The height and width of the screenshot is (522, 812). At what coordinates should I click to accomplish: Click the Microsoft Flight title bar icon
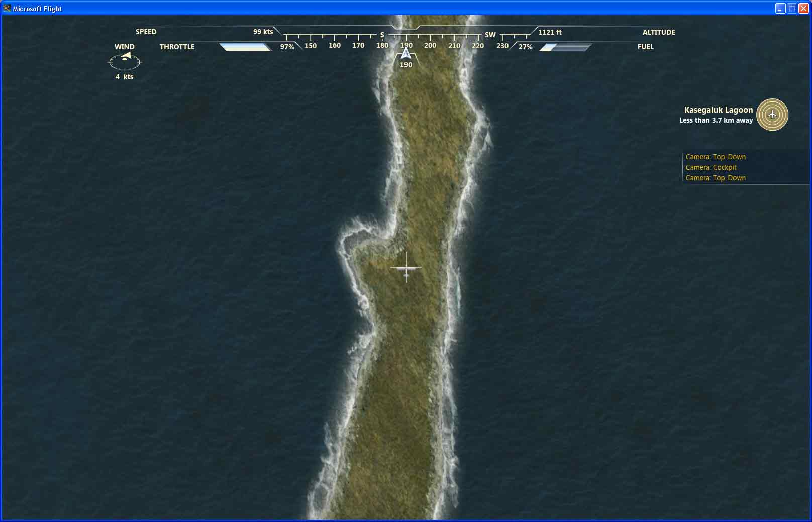7,8
